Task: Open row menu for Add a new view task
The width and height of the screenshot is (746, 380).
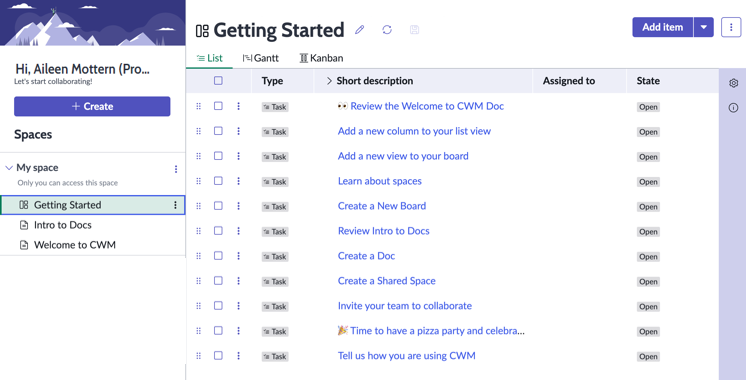Action: point(238,156)
